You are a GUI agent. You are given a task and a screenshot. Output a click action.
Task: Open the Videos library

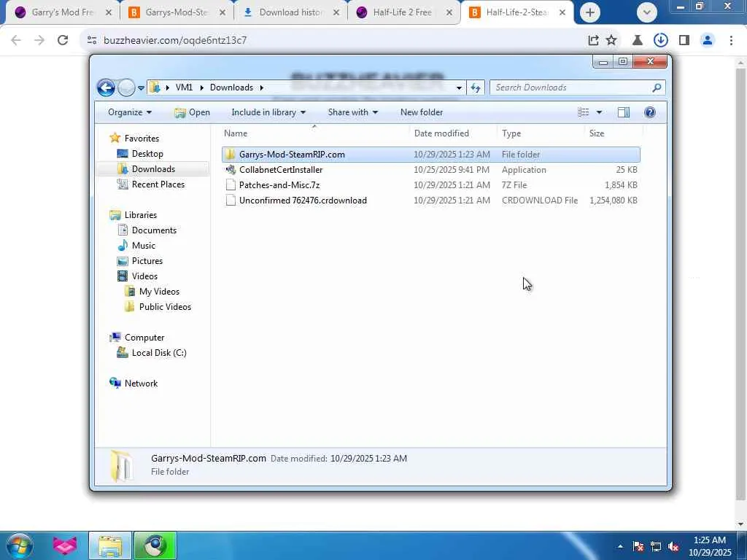(144, 276)
